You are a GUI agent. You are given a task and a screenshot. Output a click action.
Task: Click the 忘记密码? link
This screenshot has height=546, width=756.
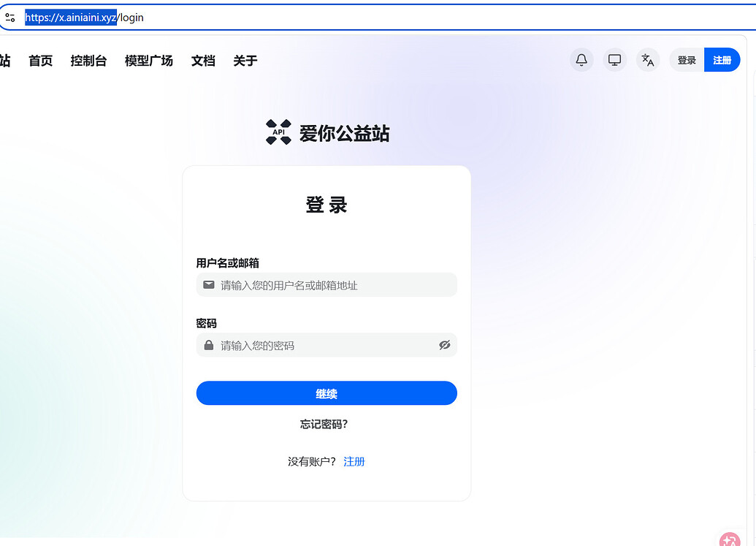324,424
